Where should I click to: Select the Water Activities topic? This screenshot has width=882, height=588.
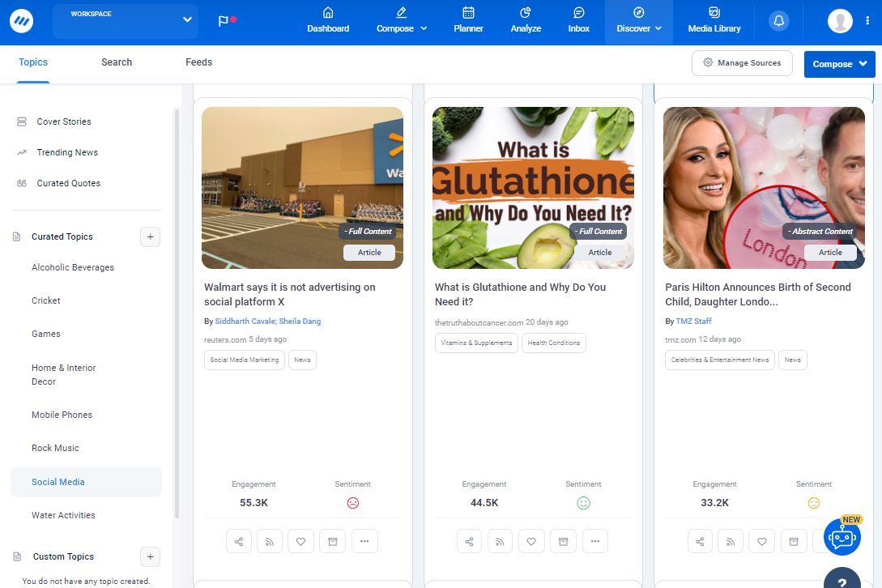coord(63,515)
